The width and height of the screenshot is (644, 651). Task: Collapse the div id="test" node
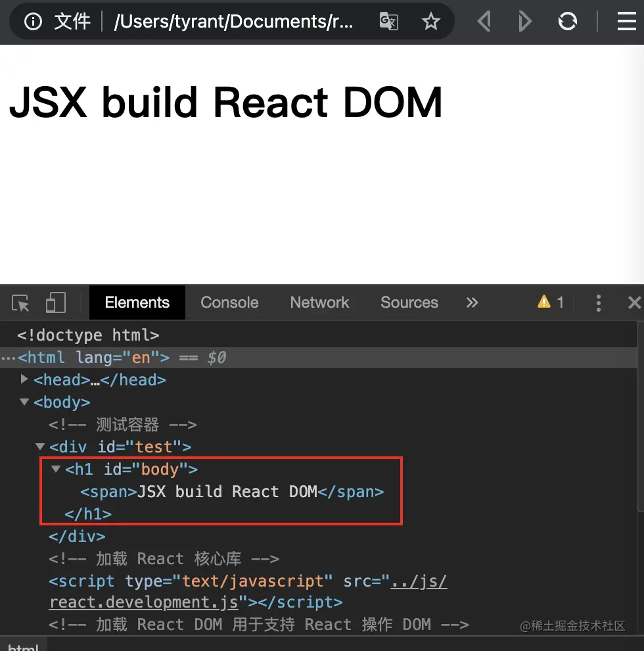(x=40, y=446)
